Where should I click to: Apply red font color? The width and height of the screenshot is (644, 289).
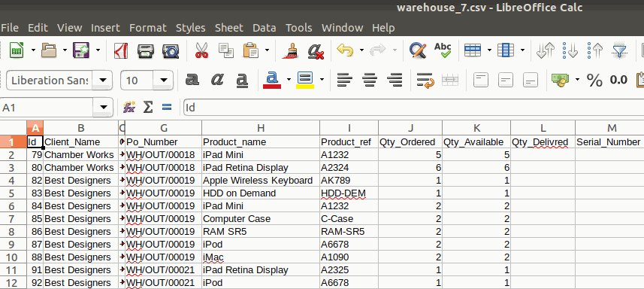click(x=272, y=80)
